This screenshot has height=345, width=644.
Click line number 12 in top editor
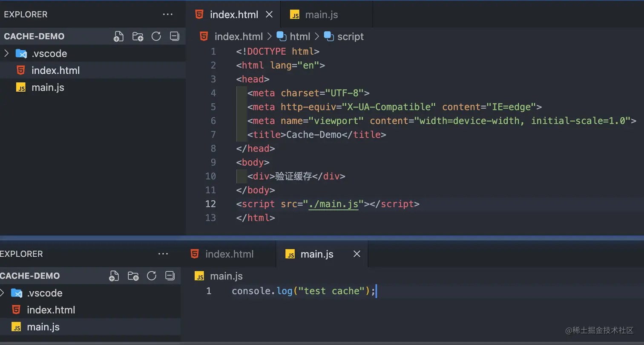[211, 204]
